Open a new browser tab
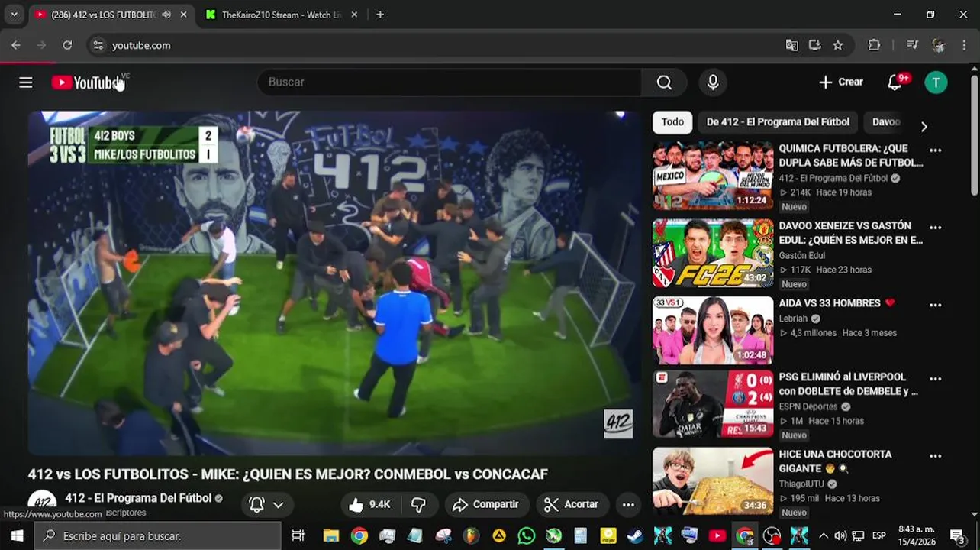 coord(380,15)
